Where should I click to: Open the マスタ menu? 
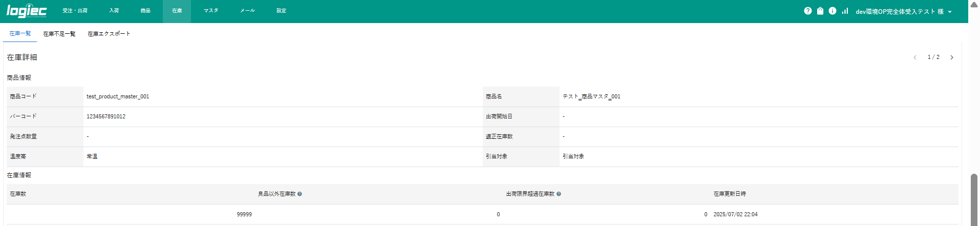click(211, 11)
